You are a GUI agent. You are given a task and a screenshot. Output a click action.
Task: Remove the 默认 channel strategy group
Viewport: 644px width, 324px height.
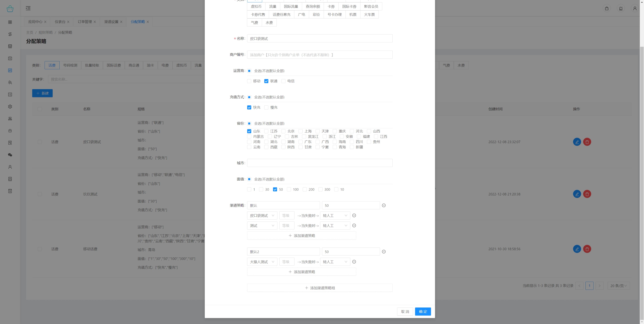click(x=384, y=205)
